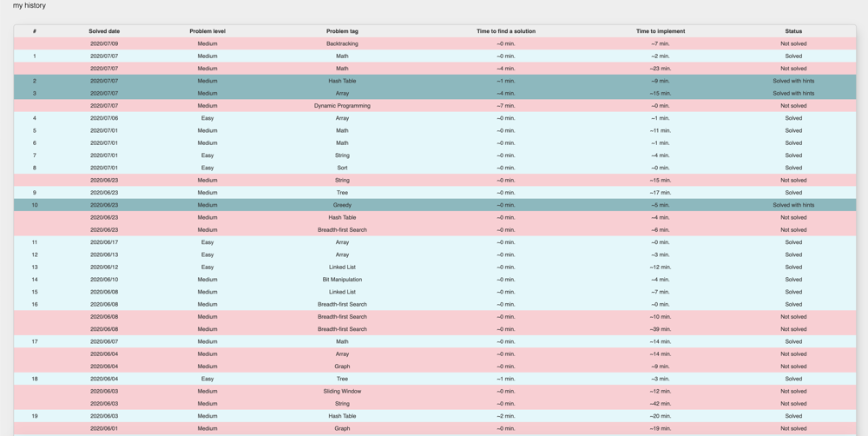868x436 pixels.
Task: Click the "Problem tag" column header
Action: click(x=342, y=31)
